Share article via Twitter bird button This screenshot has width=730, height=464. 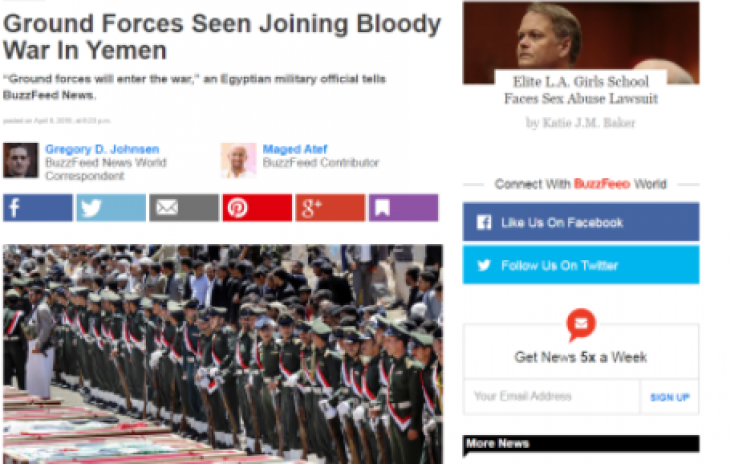pos(111,208)
